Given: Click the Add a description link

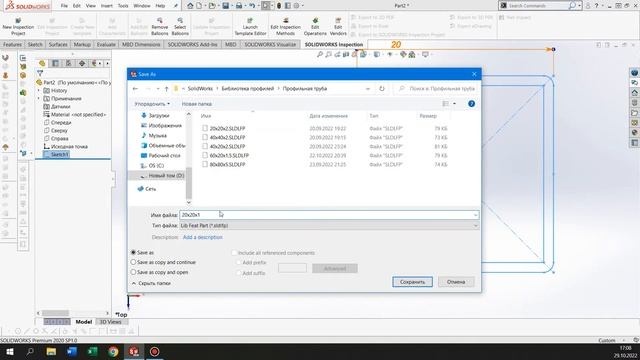Looking at the screenshot, I should [x=202, y=237].
